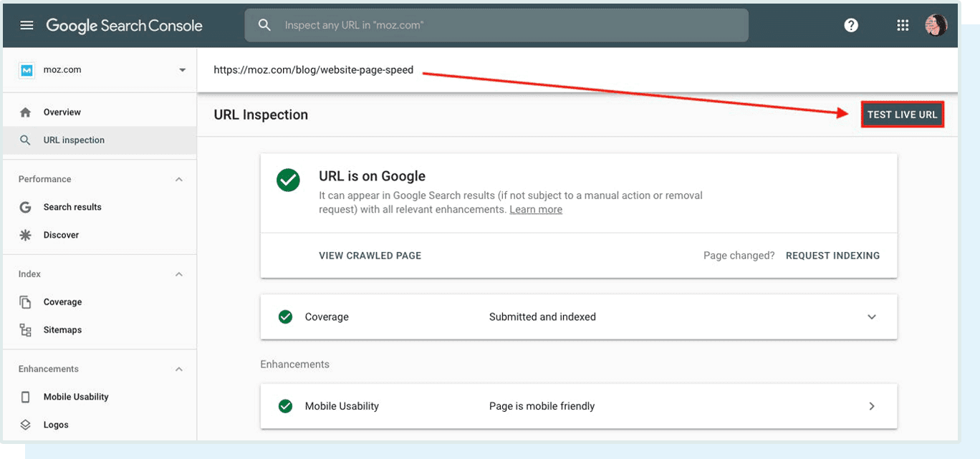The image size is (980, 459).
Task: Select the Coverage index report icon
Action: coord(27,301)
